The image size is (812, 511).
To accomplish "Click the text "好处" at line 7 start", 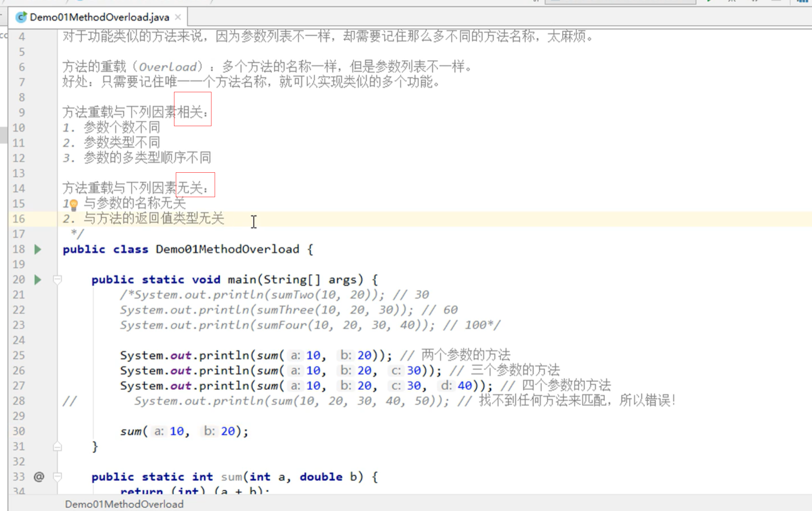I will (75, 82).
